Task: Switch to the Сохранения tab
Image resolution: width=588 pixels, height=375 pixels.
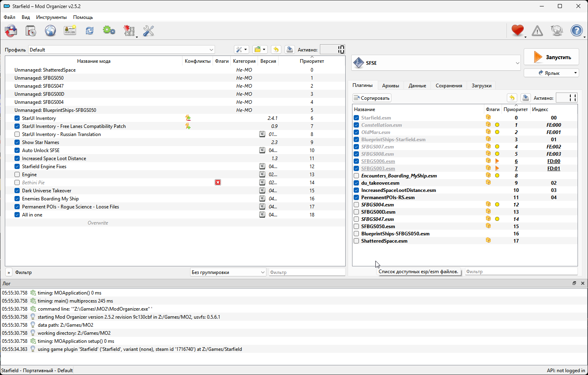Action: point(449,86)
